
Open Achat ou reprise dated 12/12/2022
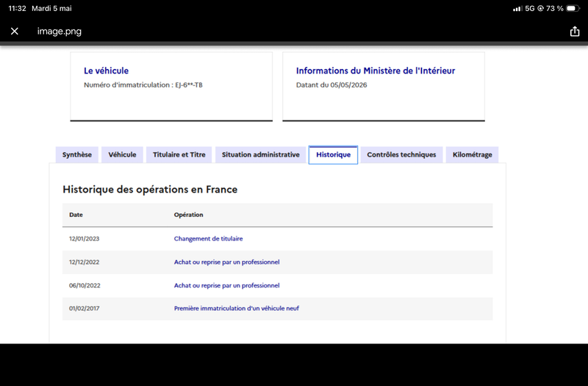click(226, 262)
